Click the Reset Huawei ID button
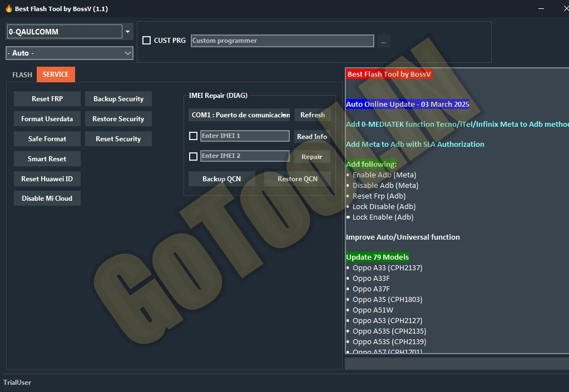 [47, 179]
